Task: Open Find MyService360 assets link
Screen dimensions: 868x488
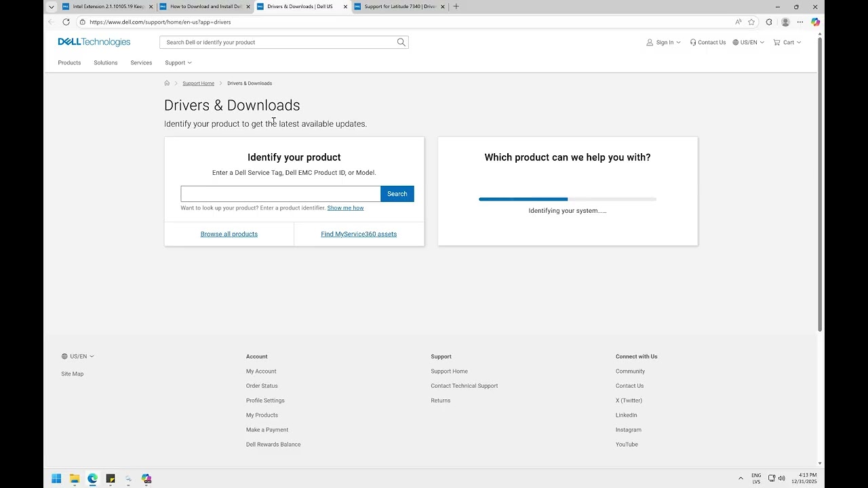Action: 359,234
